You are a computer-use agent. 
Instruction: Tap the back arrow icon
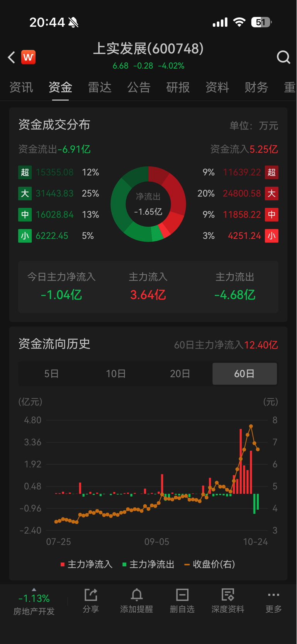point(12,57)
